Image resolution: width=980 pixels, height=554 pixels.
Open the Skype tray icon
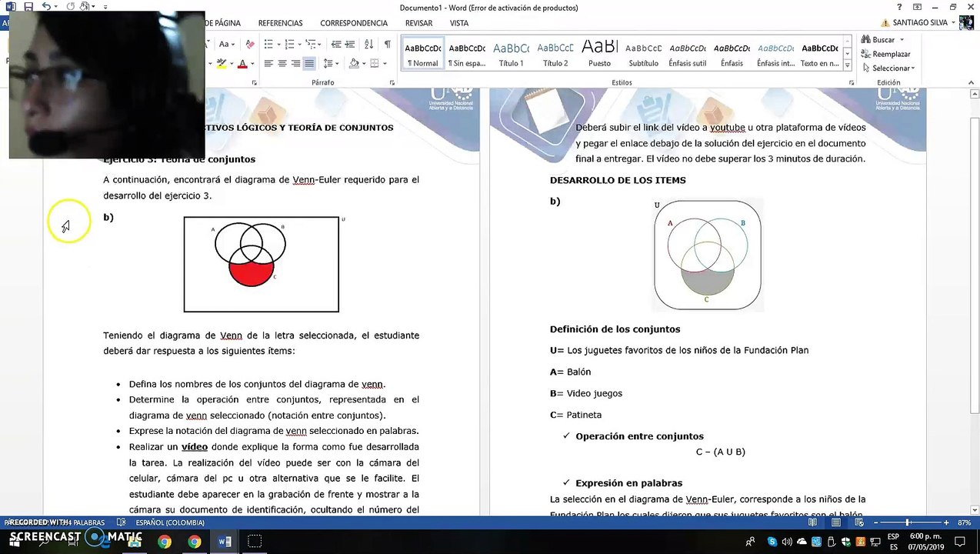click(x=772, y=542)
